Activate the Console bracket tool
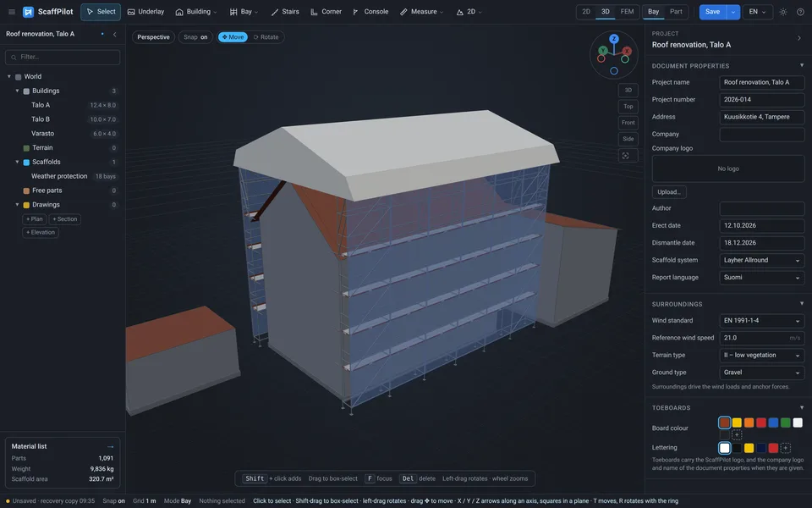This screenshot has height=508, width=812. coord(370,12)
